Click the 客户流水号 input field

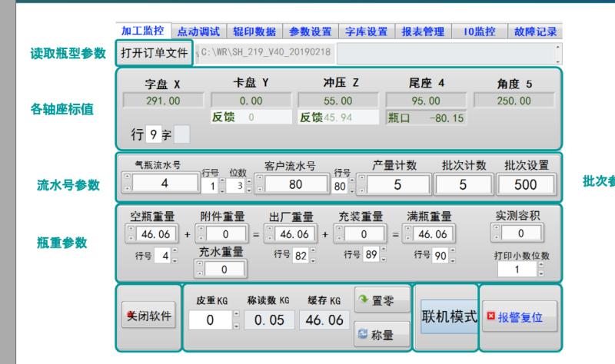(294, 184)
